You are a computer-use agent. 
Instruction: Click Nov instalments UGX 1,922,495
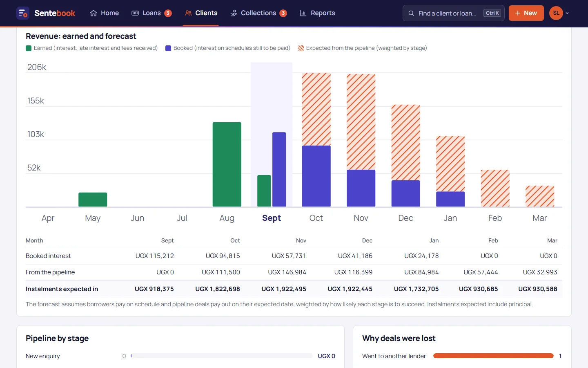coord(284,289)
